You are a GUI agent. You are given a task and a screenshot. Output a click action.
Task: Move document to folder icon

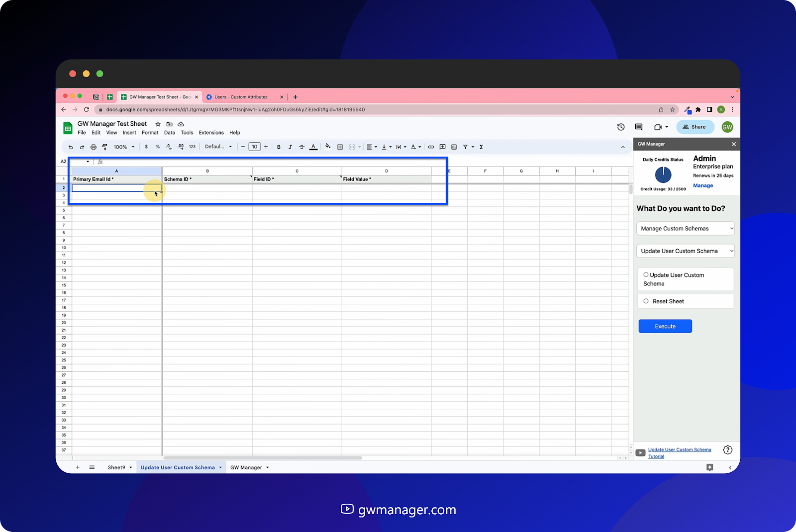pyautogui.click(x=170, y=124)
